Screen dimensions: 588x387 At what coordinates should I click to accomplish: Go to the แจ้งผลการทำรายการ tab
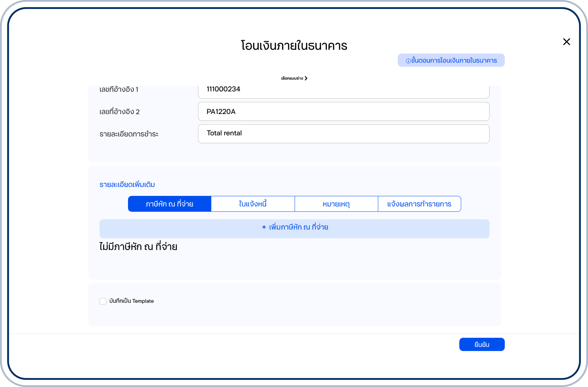(419, 204)
